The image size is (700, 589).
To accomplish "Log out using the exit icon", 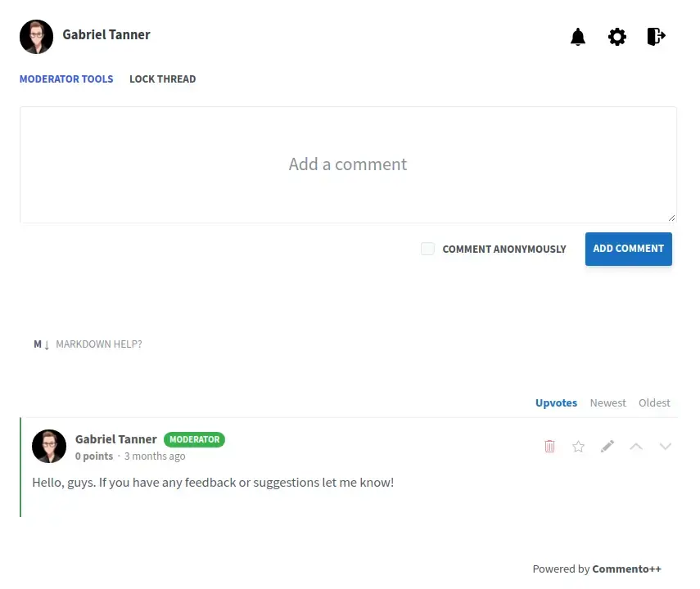I will pos(656,37).
